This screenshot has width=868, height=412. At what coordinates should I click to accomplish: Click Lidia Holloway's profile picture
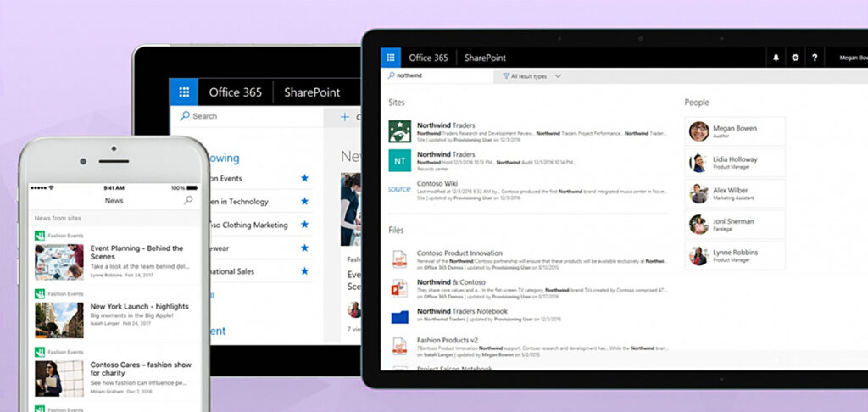(699, 162)
